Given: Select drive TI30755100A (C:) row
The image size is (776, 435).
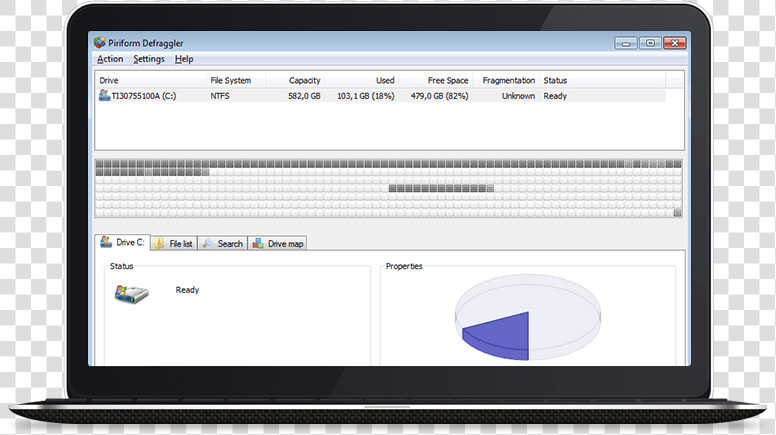Looking at the screenshot, I should [x=381, y=96].
